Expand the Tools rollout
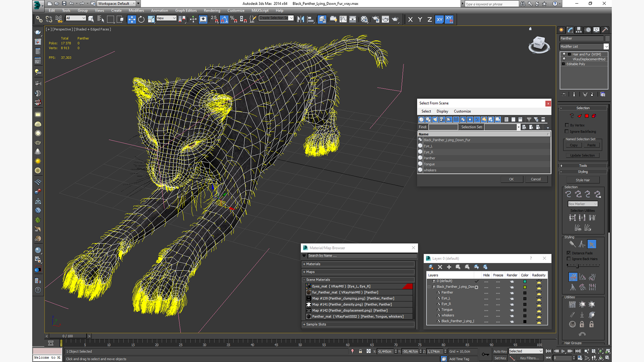The width and height of the screenshot is (644, 362). 583,166
